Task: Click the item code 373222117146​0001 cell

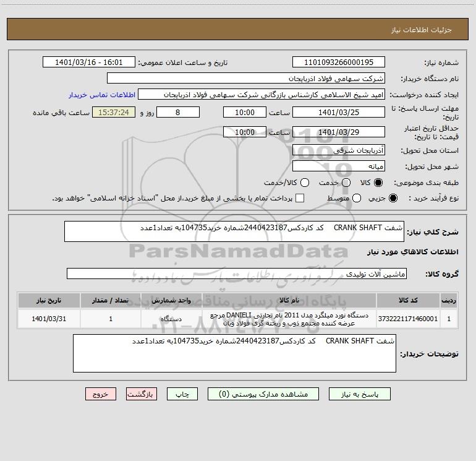Action: tap(408, 319)
